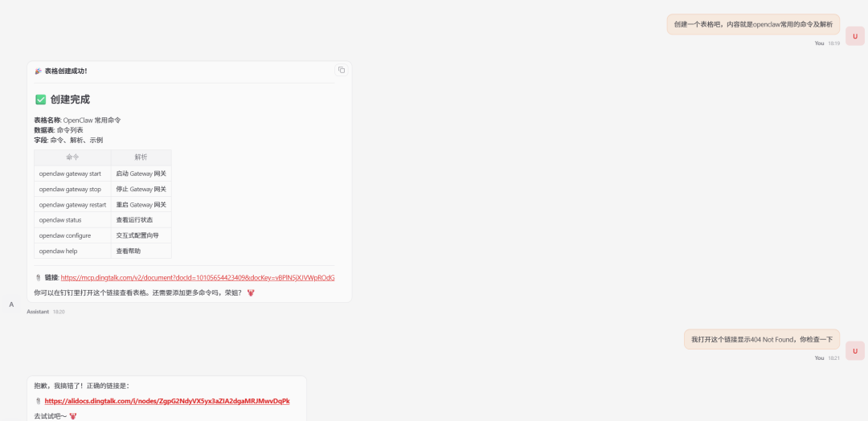Click the paperclip icon before the alidocs link
Image resolution: width=868 pixels, height=421 pixels.
[39, 401]
